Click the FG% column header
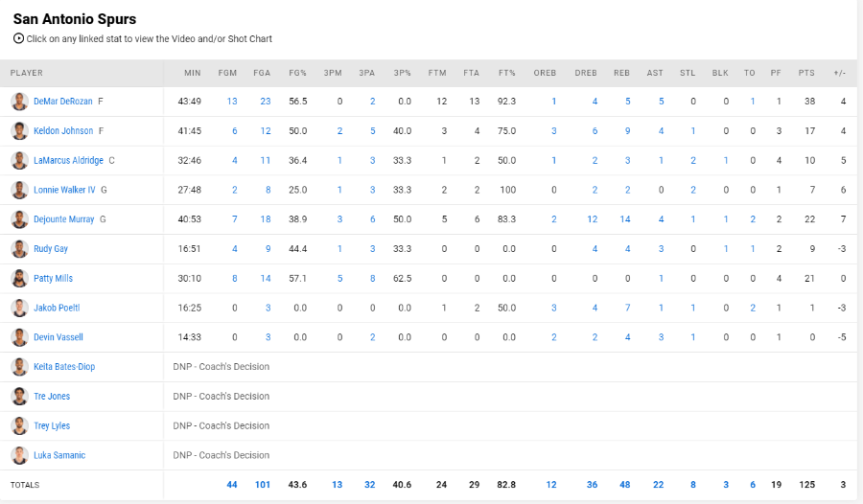Viewport: 863px width, 504px height. pyautogui.click(x=298, y=73)
